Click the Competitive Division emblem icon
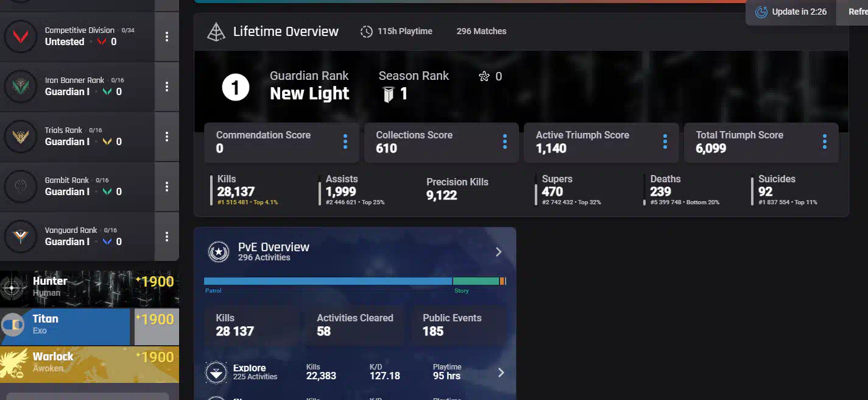This screenshot has height=400, width=868. click(21, 37)
